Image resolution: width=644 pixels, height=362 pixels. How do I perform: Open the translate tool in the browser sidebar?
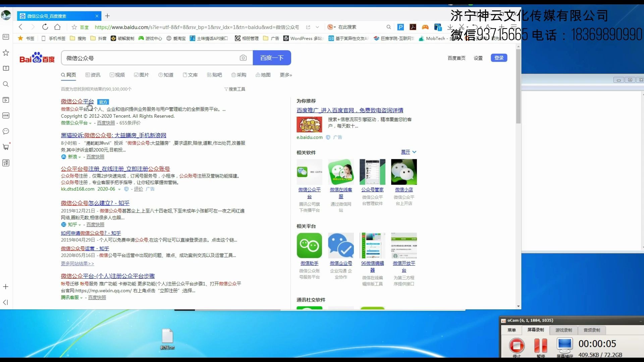click(5, 163)
